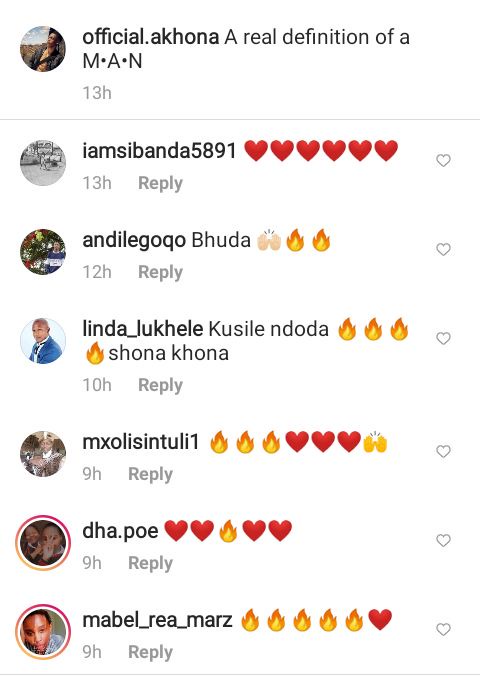Viewport: 480px width, 676px height.
Task: Open mxolisintuli1 username profile link
Action: (141, 442)
